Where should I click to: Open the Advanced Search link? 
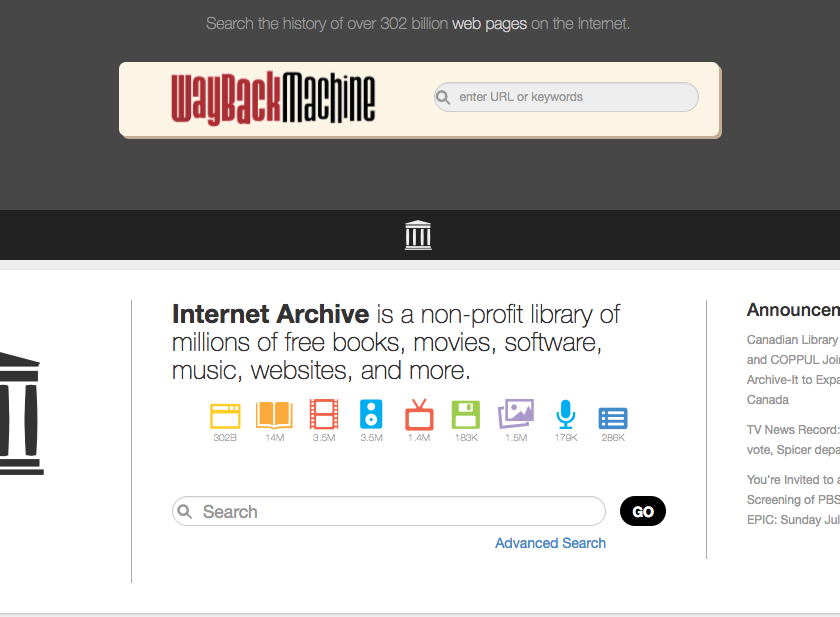click(x=550, y=543)
